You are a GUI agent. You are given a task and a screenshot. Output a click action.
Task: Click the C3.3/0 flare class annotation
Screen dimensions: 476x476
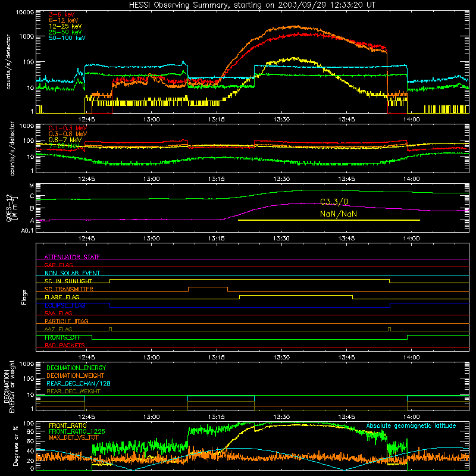click(334, 202)
